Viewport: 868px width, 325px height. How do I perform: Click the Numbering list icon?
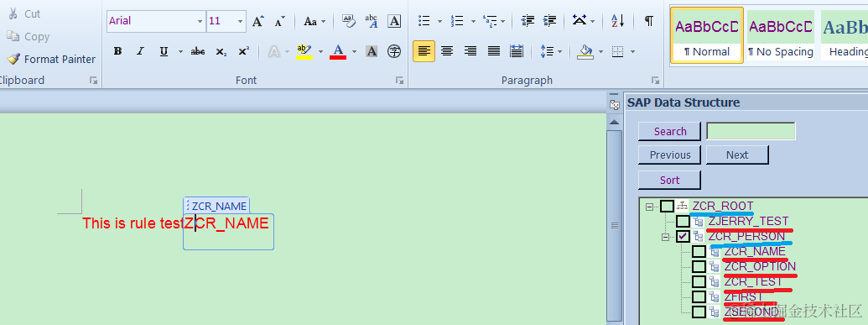coord(457,21)
